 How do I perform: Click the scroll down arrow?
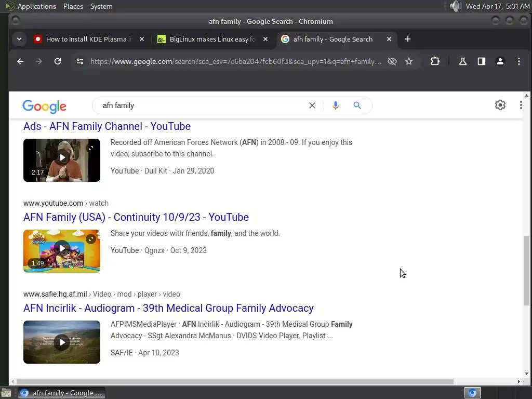[526, 374]
